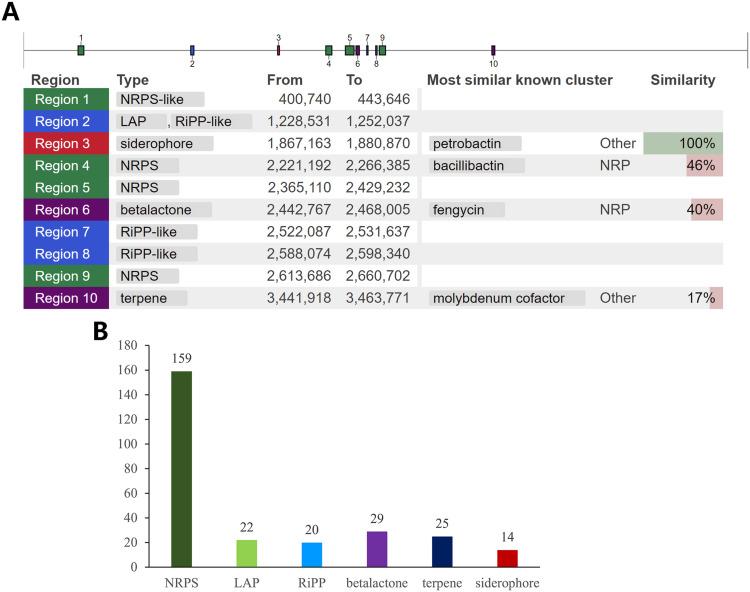750x592 pixels.
Task: Click the Region column header
Action: pos(55,80)
